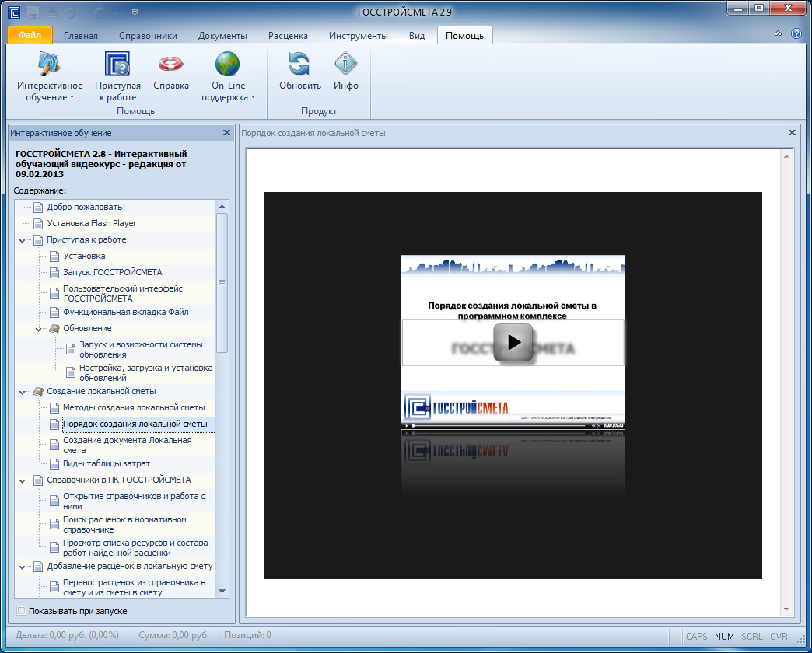Click the NUM indicator in status bar
Viewport: 812px width, 653px height.
(x=724, y=637)
